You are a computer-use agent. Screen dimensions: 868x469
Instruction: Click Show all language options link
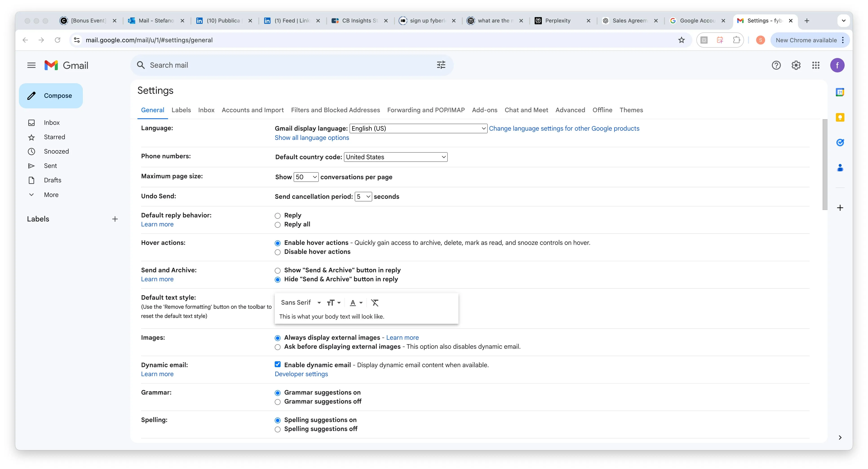[312, 138]
